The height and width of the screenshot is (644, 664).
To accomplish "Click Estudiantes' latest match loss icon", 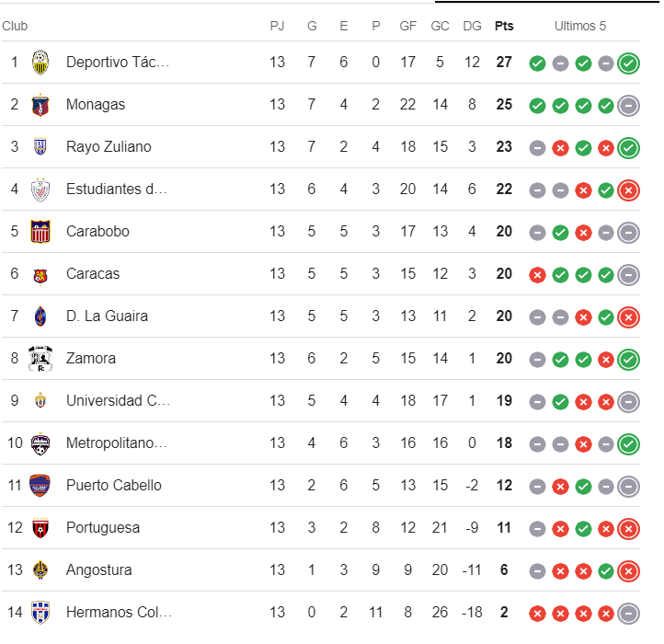I will click(629, 190).
